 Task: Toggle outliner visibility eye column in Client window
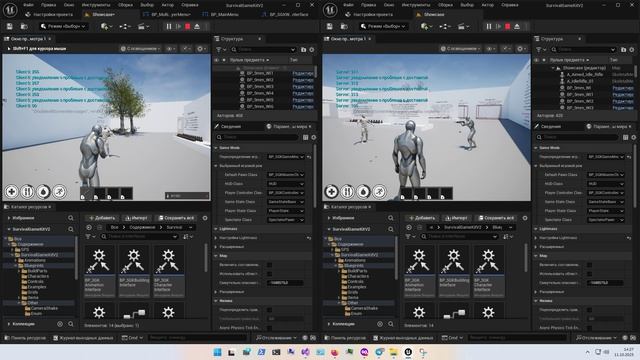216,60
